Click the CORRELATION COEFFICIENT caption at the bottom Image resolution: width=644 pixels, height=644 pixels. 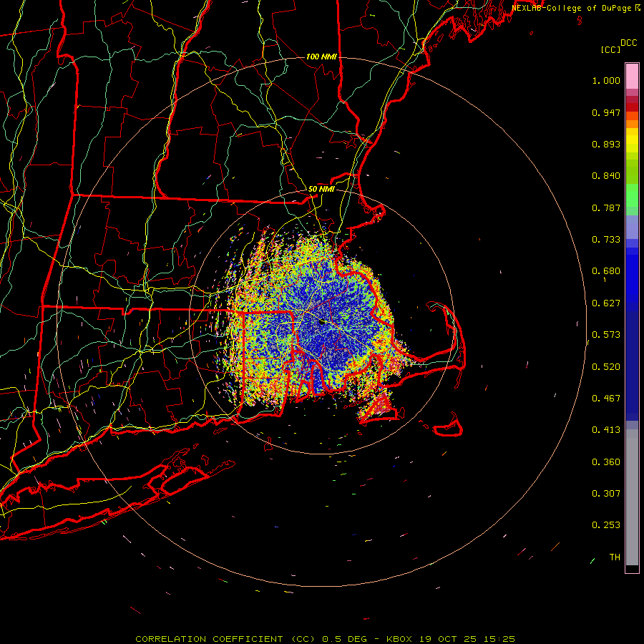point(325,639)
